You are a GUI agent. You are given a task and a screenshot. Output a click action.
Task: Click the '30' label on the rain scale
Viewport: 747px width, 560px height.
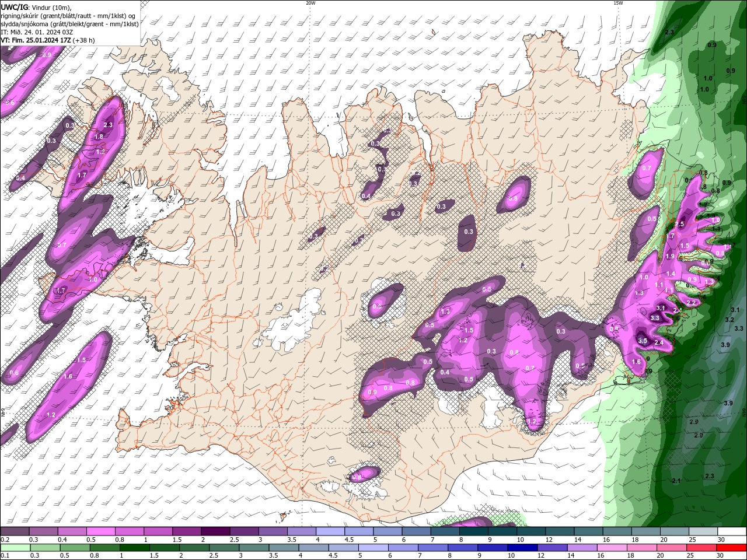721,556
